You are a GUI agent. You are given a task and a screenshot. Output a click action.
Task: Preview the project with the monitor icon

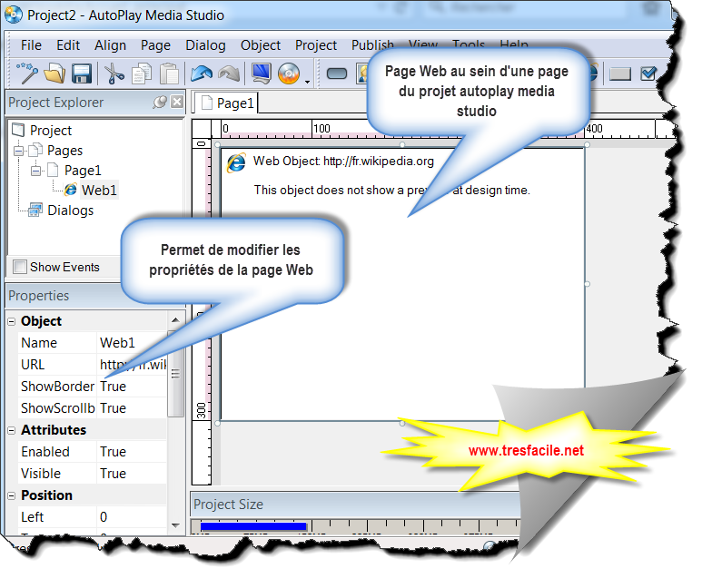coord(262,73)
